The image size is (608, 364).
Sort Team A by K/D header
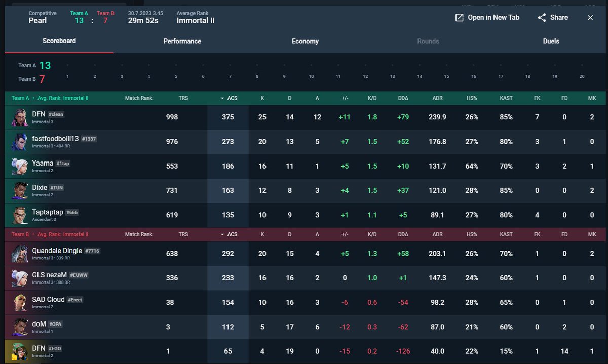click(372, 98)
